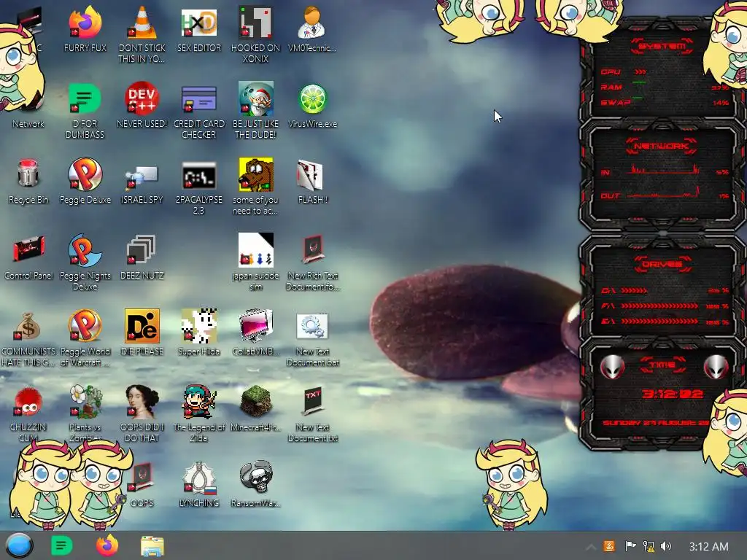Viewport: 747px width, 560px height.
Task: Open the Peggle World of Warcraft icon
Action: click(x=85, y=326)
